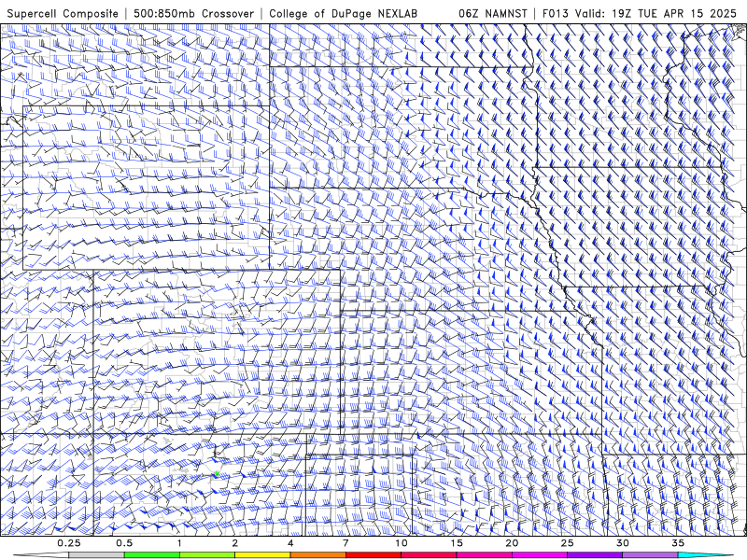Click the hot pink legend segment between 15 and 20
The image size is (747, 560).
(484, 555)
